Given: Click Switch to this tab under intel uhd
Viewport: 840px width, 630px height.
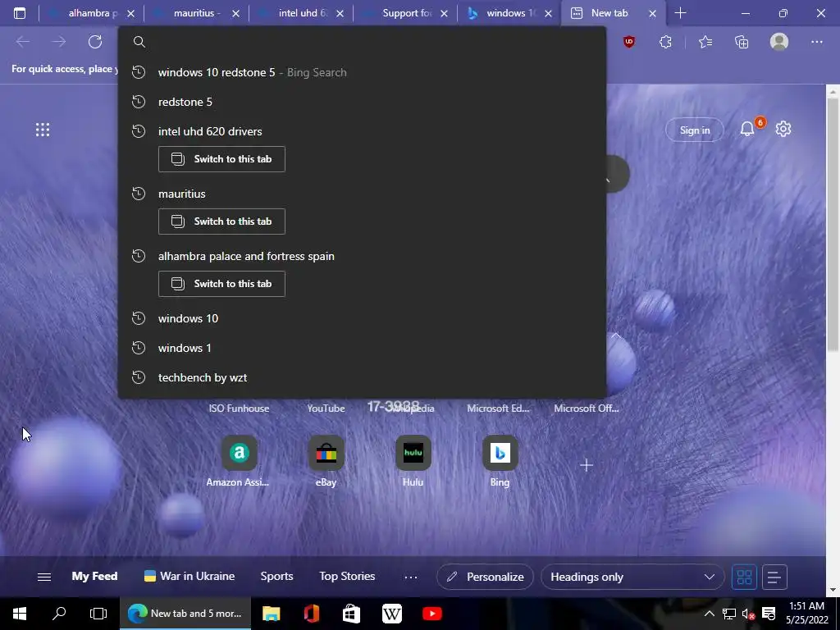Looking at the screenshot, I should pyautogui.click(x=221, y=159).
